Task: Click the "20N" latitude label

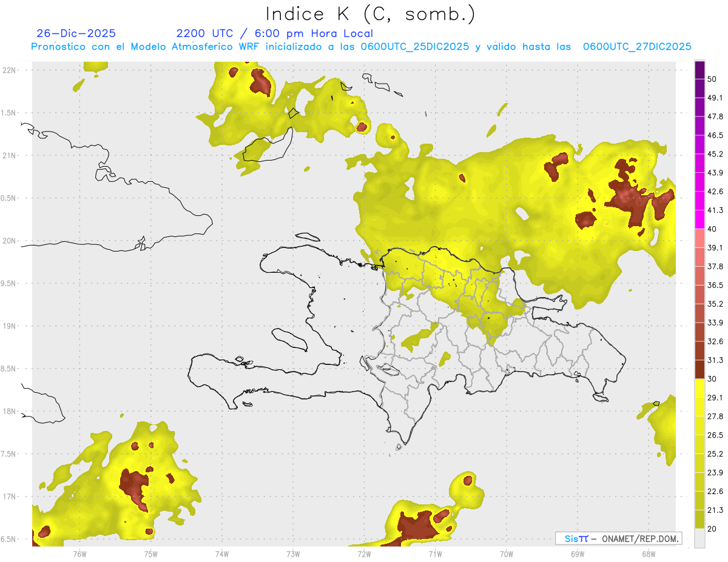Action: click(9, 241)
